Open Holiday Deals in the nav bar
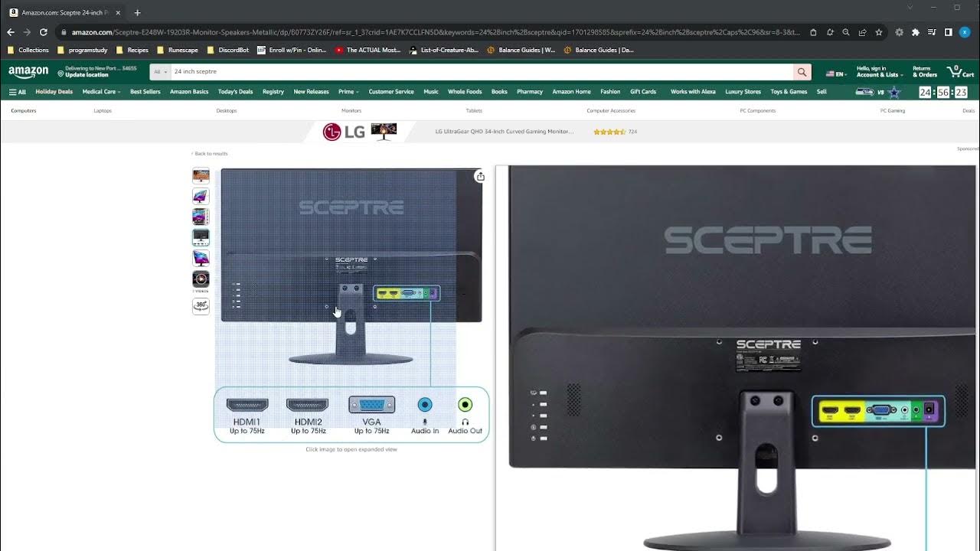Screen dimensions: 980x551 [x=54, y=92]
